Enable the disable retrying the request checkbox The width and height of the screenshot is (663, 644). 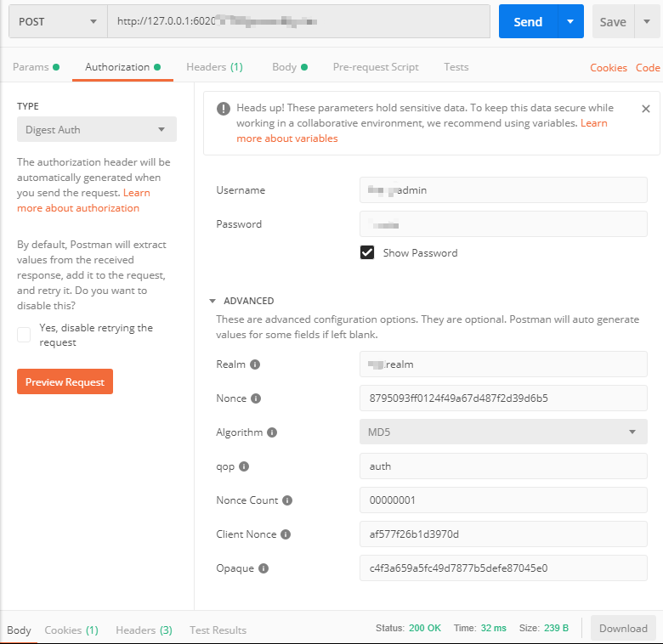[24, 335]
